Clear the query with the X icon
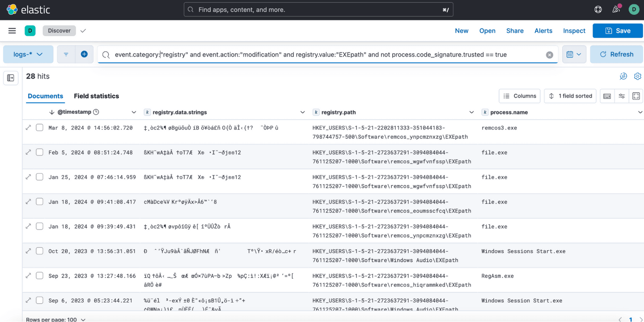644x322 pixels. [x=549, y=54]
